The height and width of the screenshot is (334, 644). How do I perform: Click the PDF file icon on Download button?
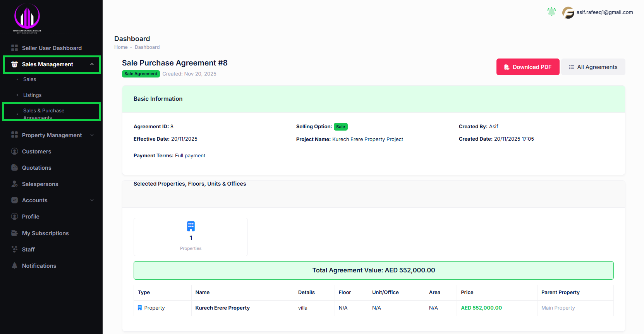coord(507,67)
